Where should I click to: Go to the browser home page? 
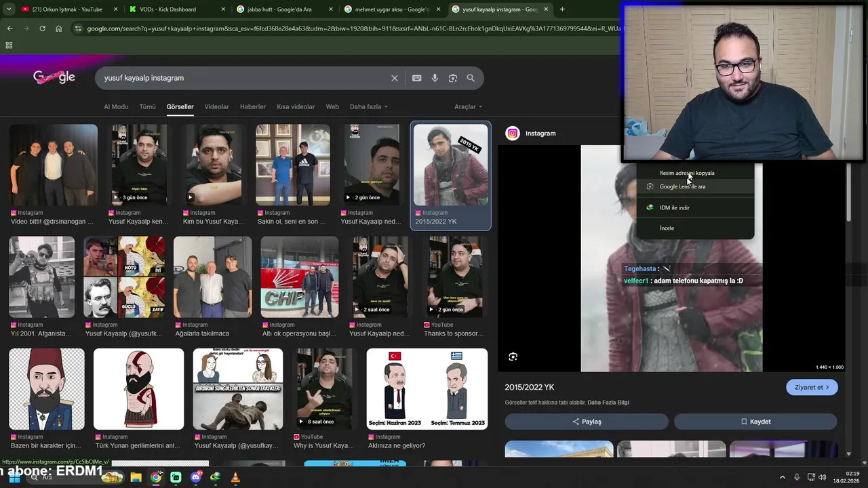point(58,28)
